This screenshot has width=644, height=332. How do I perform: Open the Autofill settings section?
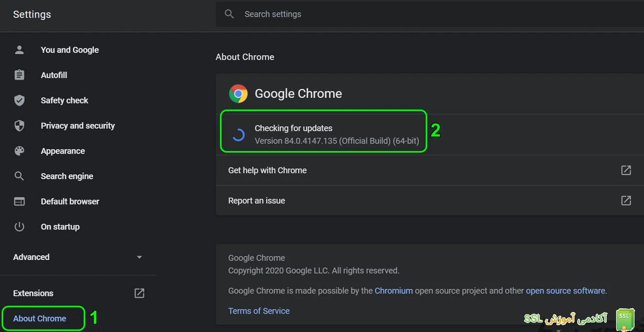pyautogui.click(x=54, y=75)
